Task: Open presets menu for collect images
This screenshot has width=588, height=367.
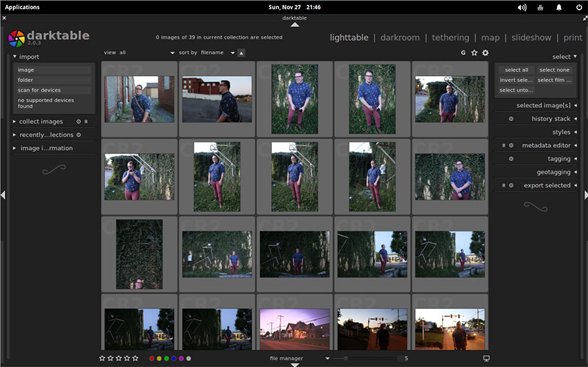Action: 86,122
